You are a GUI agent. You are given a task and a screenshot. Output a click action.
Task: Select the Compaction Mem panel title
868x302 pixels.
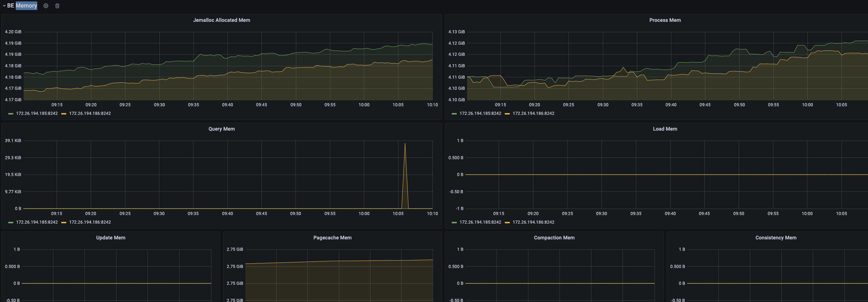pyautogui.click(x=554, y=238)
